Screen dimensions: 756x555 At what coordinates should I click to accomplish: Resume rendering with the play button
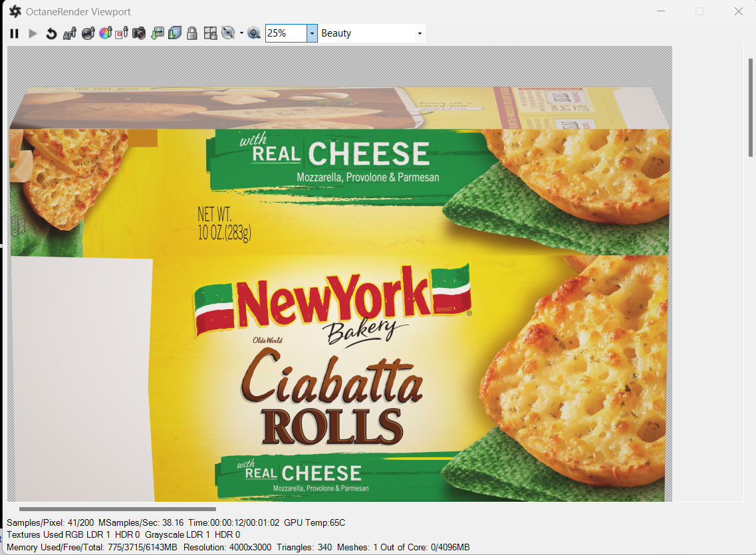click(x=33, y=33)
